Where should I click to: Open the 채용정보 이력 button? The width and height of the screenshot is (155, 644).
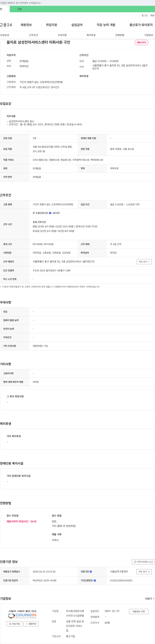click(139, 612)
